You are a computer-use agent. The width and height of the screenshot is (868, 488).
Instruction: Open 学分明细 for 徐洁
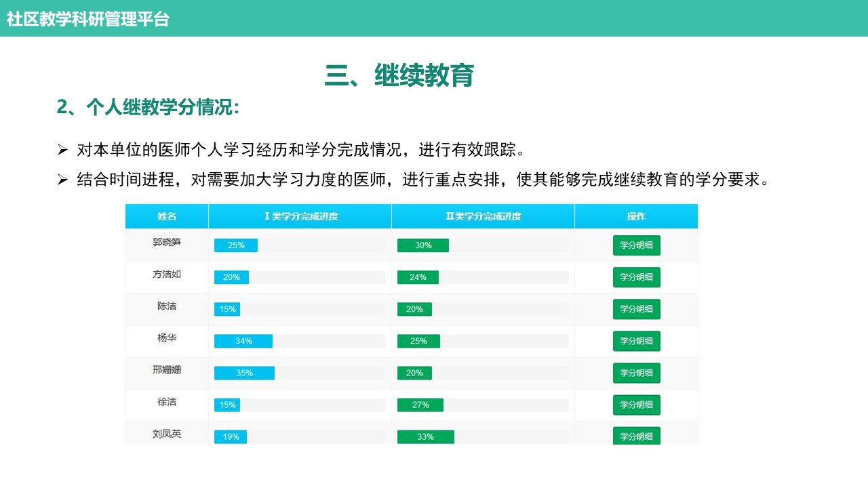(636, 405)
